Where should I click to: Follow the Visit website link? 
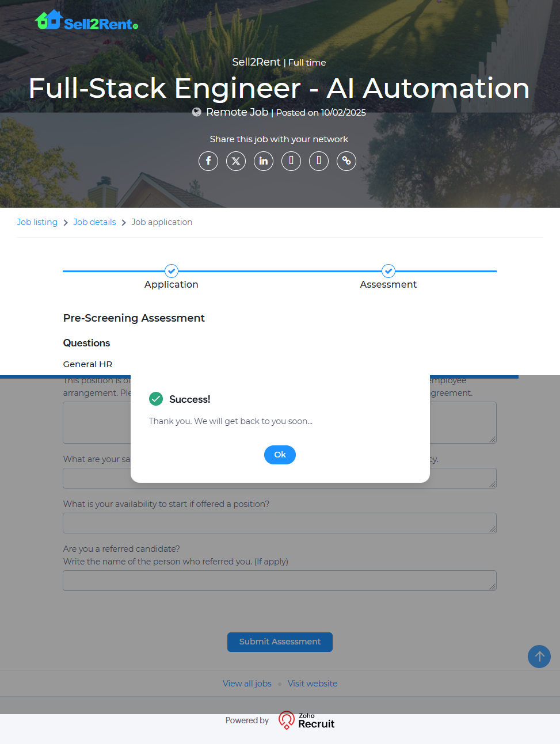313,684
